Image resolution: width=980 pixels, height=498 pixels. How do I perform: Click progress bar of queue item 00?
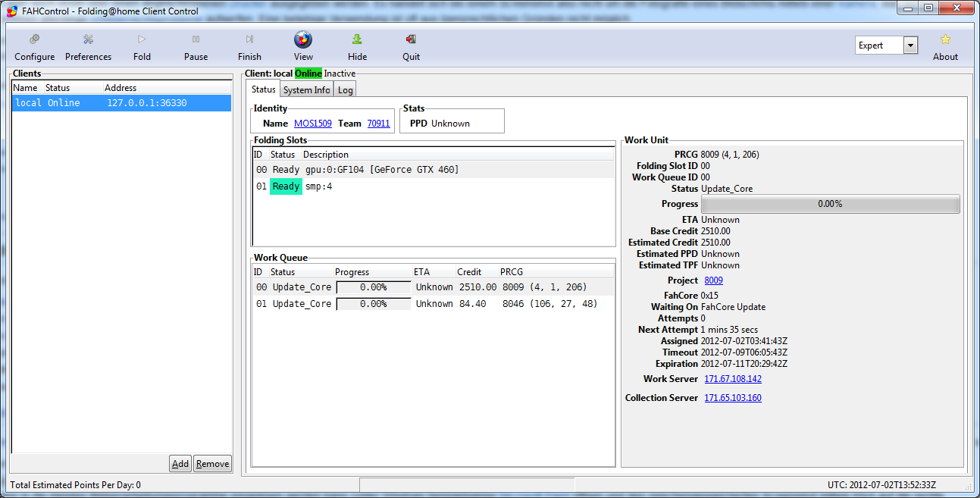tap(373, 287)
